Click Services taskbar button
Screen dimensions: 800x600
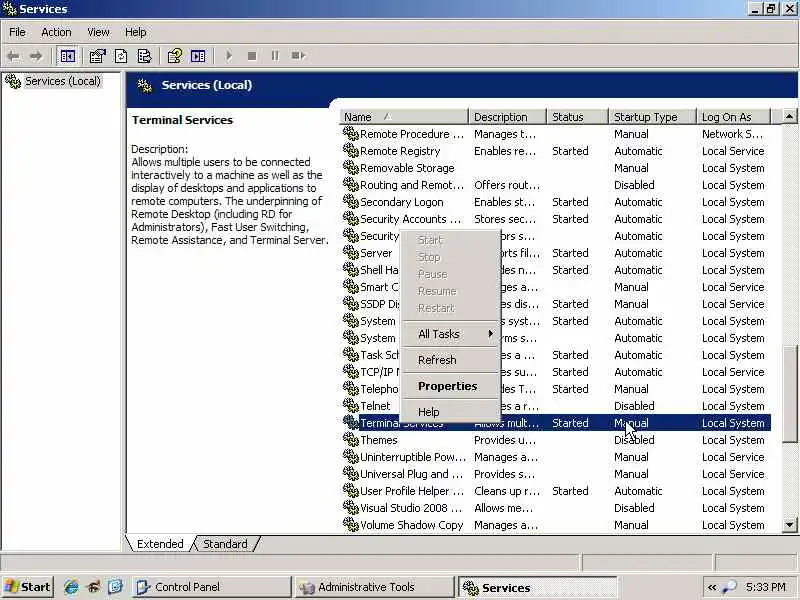[x=537, y=587]
